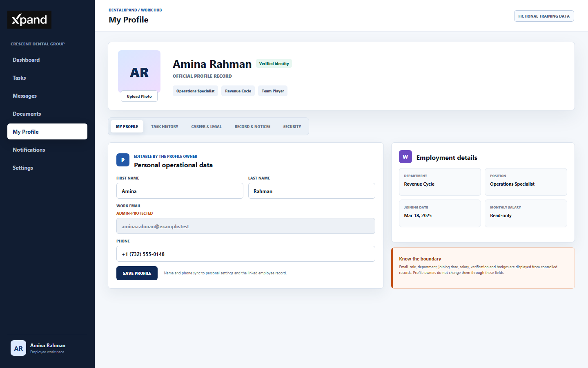Open Messages from the sidebar
588x368 pixels.
(47, 96)
